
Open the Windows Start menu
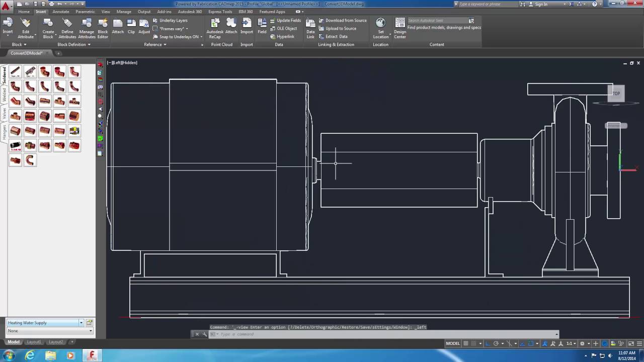tap(9, 355)
